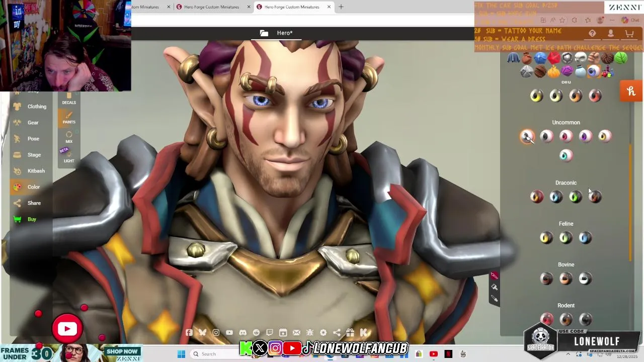The height and width of the screenshot is (362, 644).
Task: Select the cloth material category icon
Action: point(513,58)
